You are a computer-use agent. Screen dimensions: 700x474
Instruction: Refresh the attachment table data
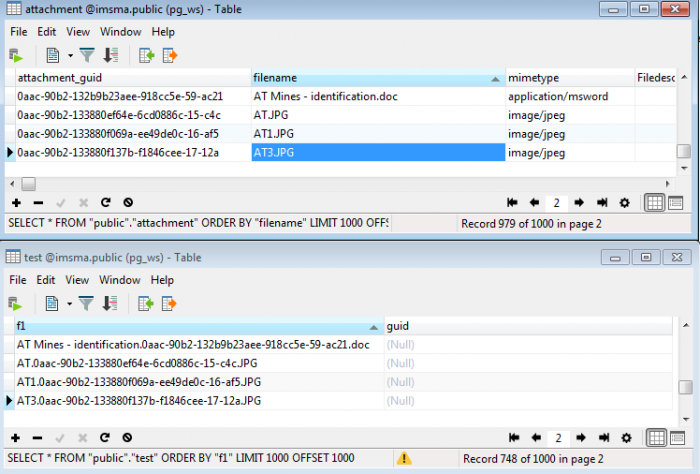[105, 202]
